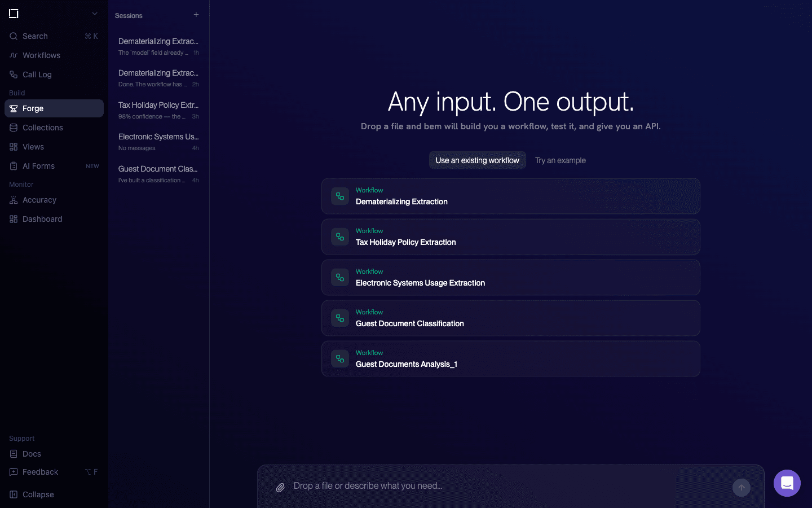
Task: Navigate to AI Forms
Action: [x=38, y=166]
